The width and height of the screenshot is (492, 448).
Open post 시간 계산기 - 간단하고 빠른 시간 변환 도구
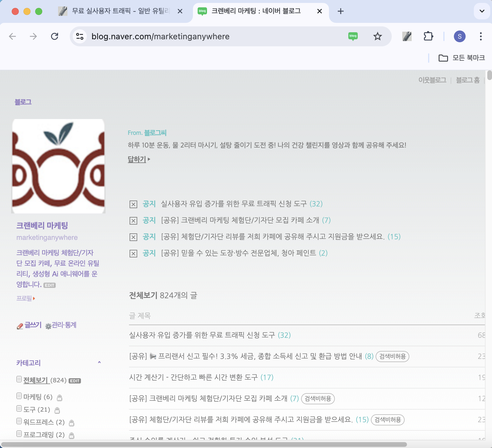coord(194,377)
